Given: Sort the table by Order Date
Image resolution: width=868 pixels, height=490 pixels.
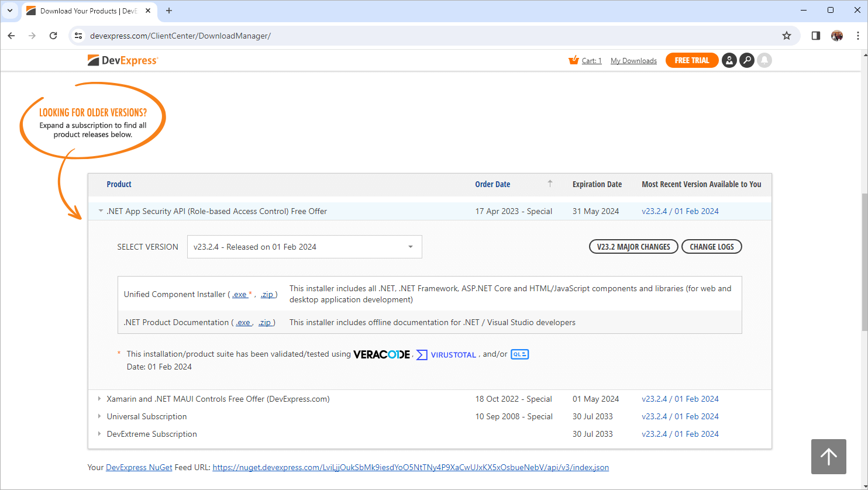Looking at the screenshot, I should coord(492,184).
